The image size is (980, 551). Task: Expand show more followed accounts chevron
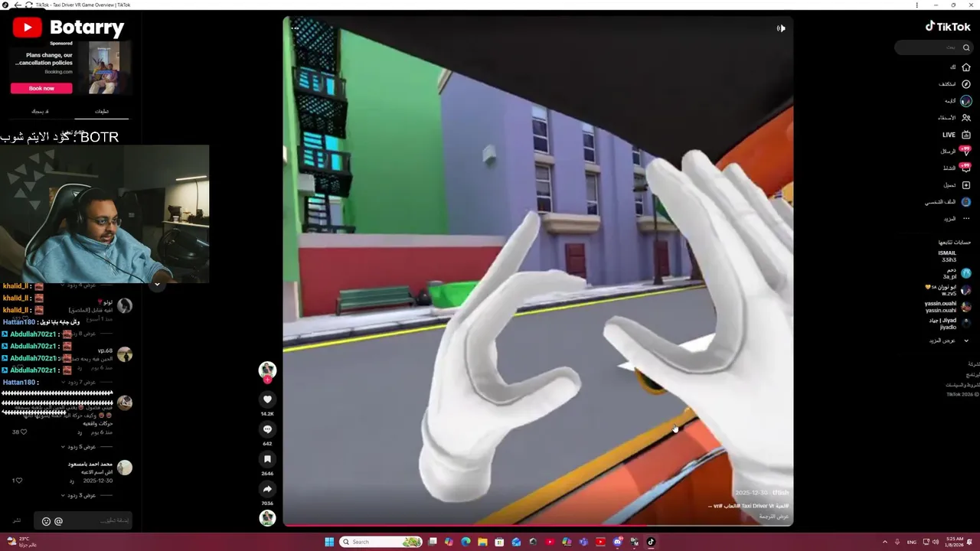coord(966,341)
